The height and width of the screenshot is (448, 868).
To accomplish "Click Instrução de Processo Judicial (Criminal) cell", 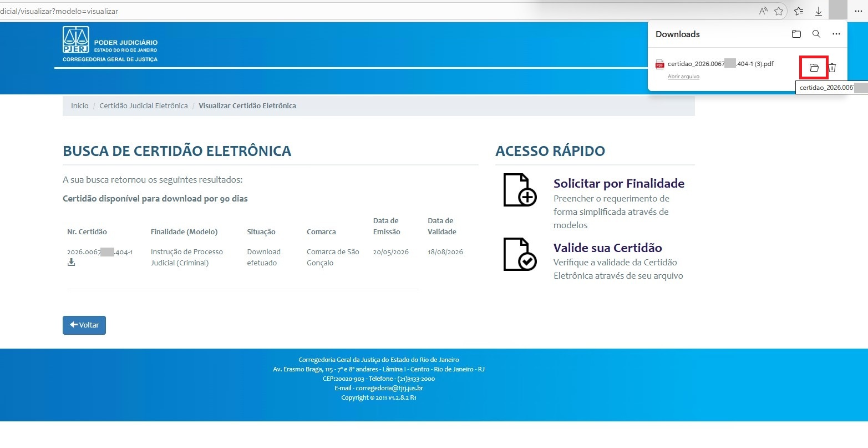I will [x=187, y=257].
